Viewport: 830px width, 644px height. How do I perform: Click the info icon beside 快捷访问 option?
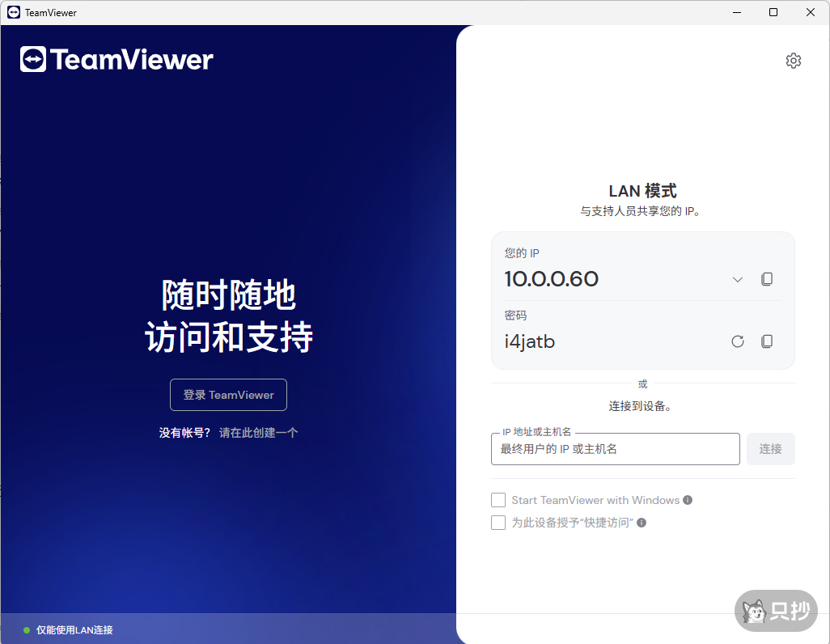pyautogui.click(x=642, y=523)
